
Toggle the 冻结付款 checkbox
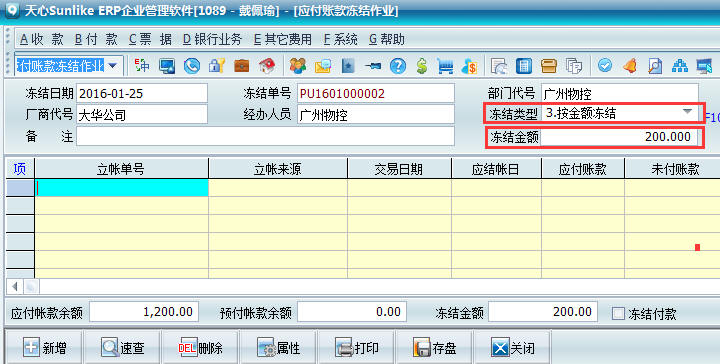click(619, 314)
